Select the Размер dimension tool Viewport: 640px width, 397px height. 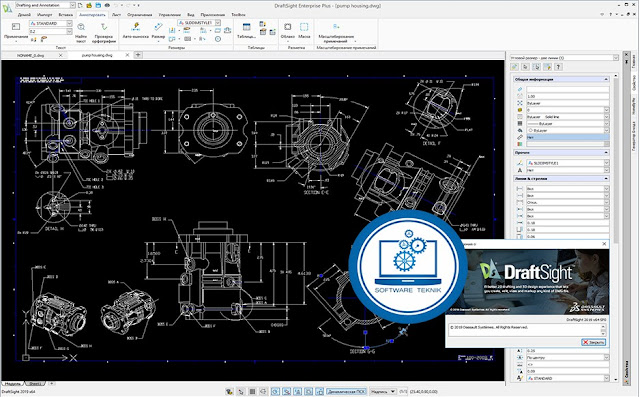tap(158, 31)
